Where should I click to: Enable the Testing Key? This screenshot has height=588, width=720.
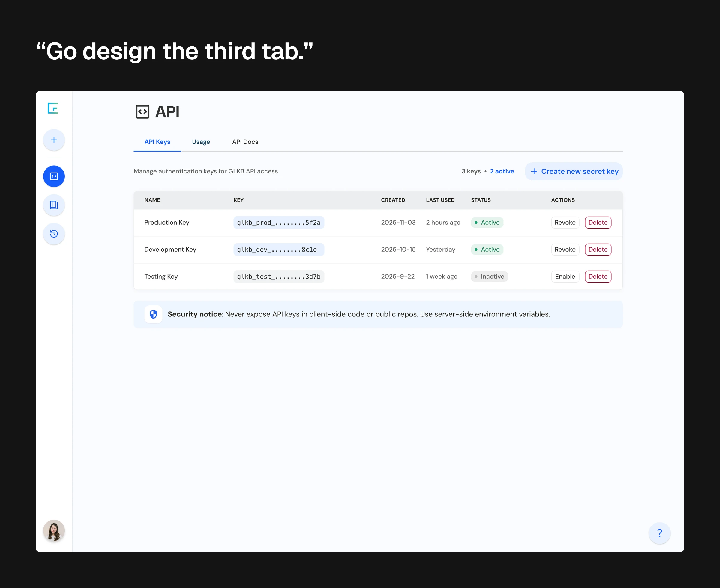click(x=565, y=277)
